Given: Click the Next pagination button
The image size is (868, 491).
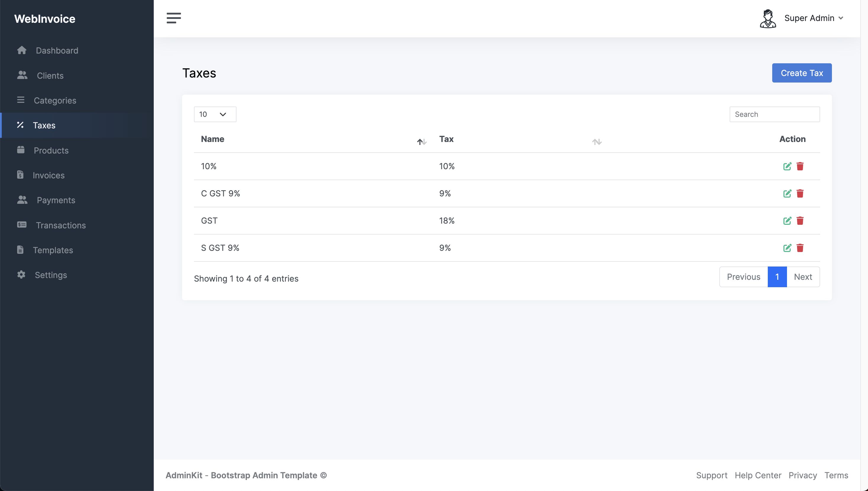Looking at the screenshot, I should click(x=803, y=277).
